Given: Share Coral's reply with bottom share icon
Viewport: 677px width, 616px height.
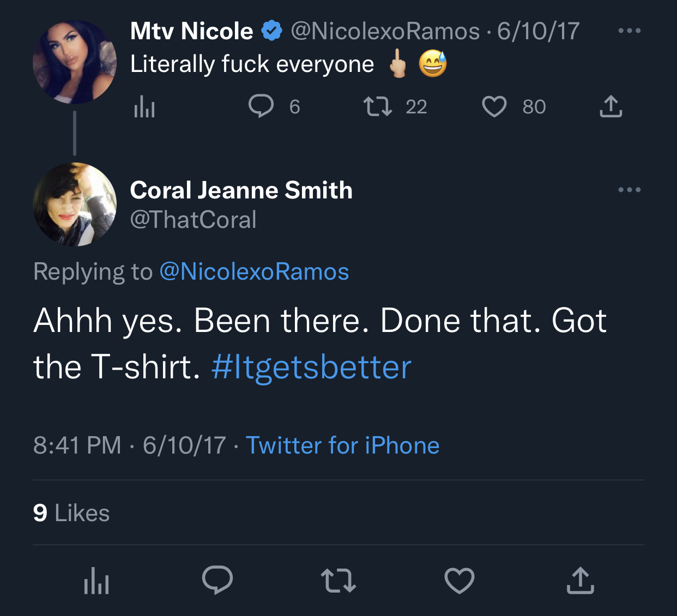Looking at the screenshot, I should pos(581,580).
